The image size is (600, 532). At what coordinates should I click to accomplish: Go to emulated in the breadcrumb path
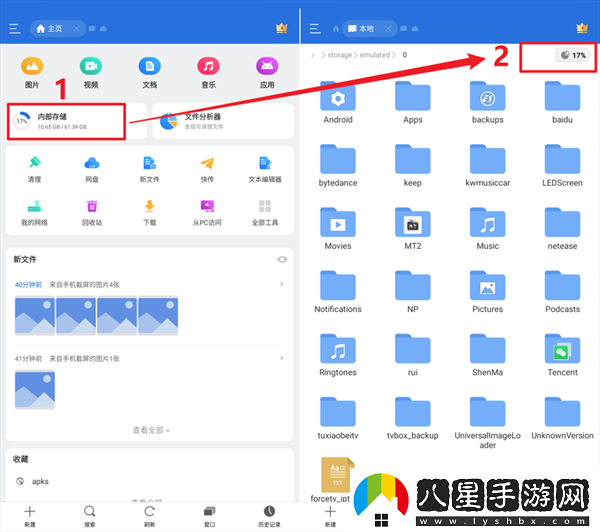click(x=375, y=55)
